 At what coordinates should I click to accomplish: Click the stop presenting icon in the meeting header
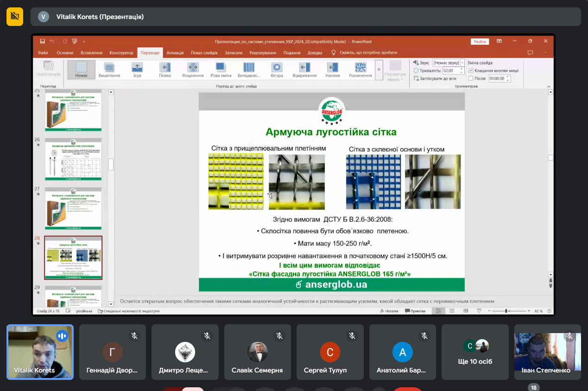tap(15, 17)
